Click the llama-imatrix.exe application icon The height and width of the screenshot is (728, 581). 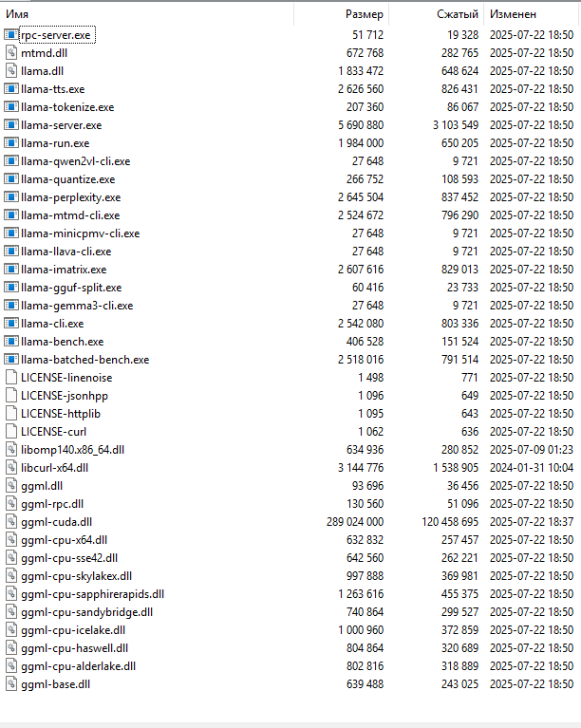tap(11, 270)
